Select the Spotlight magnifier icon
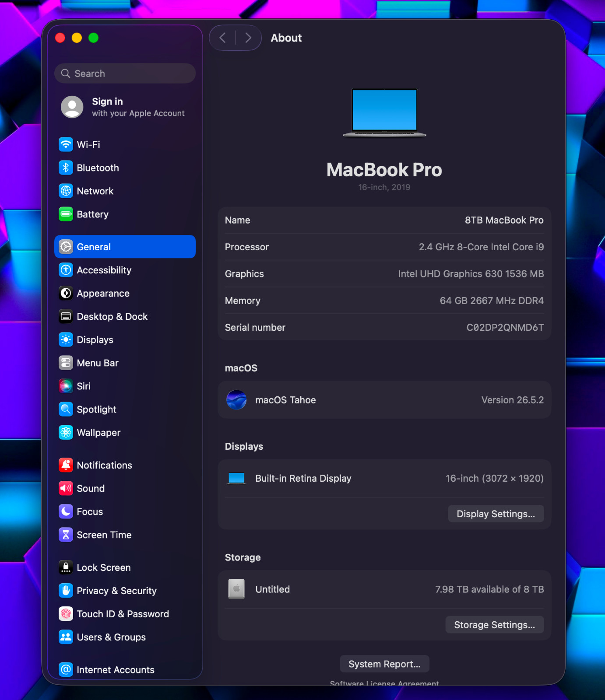The image size is (605, 700). pyautogui.click(x=66, y=409)
